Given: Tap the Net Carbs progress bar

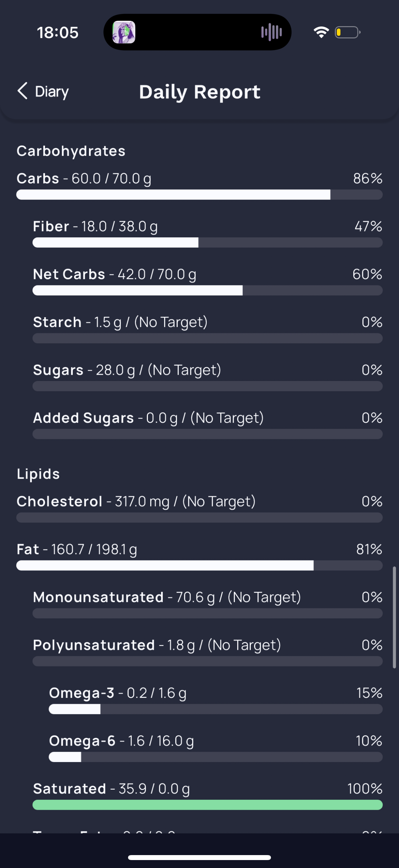Looking at the screenshot, I should [x=207, y=290].
